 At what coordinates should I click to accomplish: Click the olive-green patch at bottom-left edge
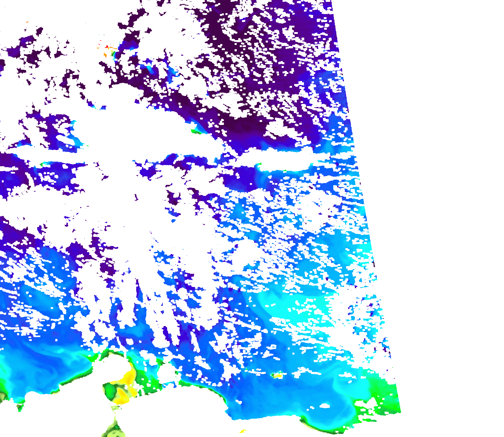tap(2, 397)
